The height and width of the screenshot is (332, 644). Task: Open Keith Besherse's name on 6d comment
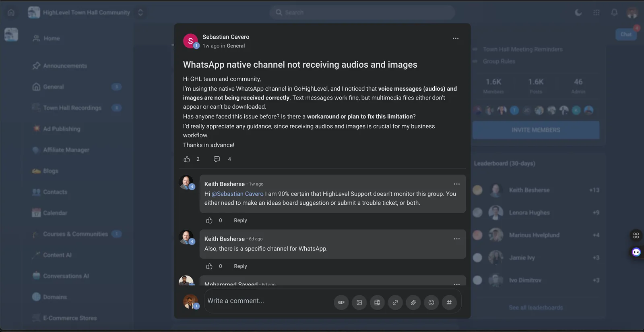225,239
